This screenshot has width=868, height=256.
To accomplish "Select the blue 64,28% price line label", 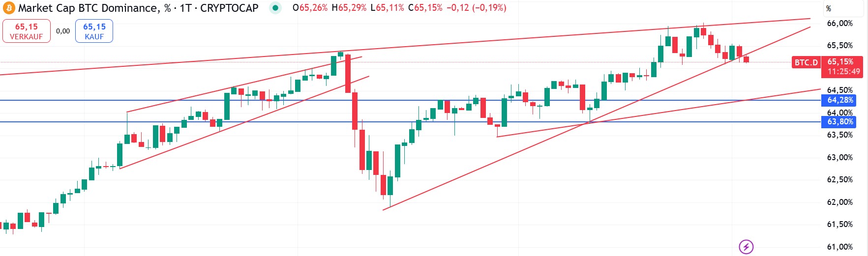I will pyautogui.click(x=840, y=100).
